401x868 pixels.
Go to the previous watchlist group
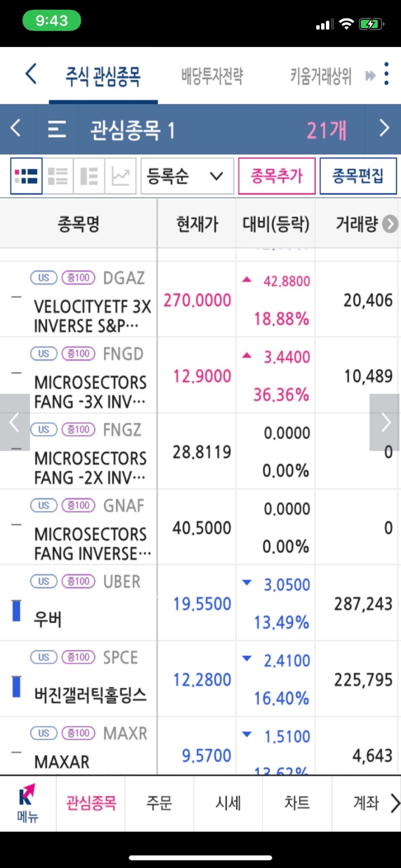tap(16, 129)
